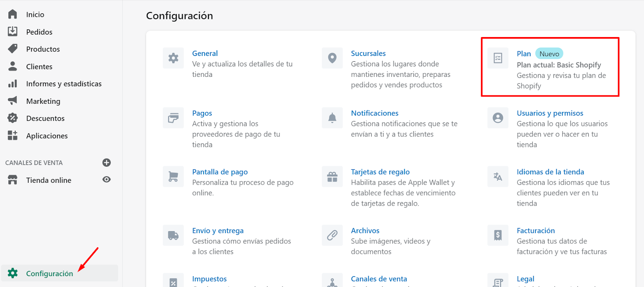Click 'Sube imágenes, videos y documentos' text
This screenshot has height=287, width=644.
[390, 246]
